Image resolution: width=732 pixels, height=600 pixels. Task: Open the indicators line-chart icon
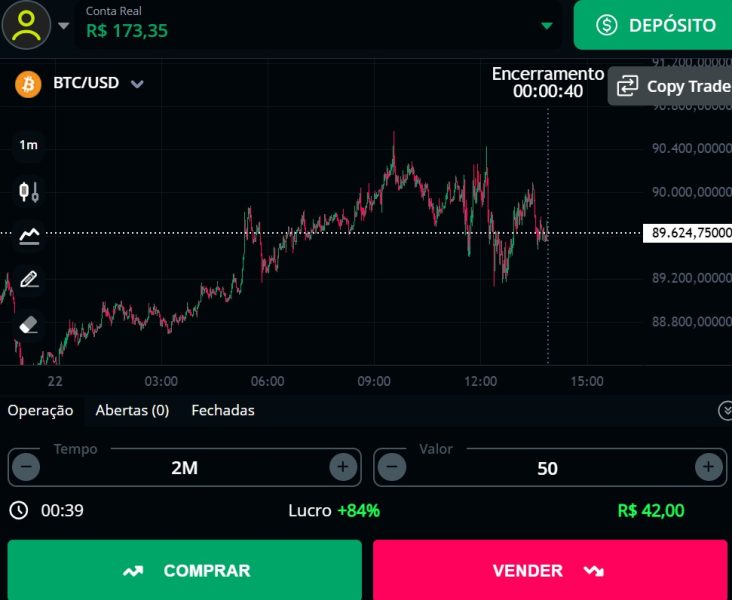click(x=29, y=236)
